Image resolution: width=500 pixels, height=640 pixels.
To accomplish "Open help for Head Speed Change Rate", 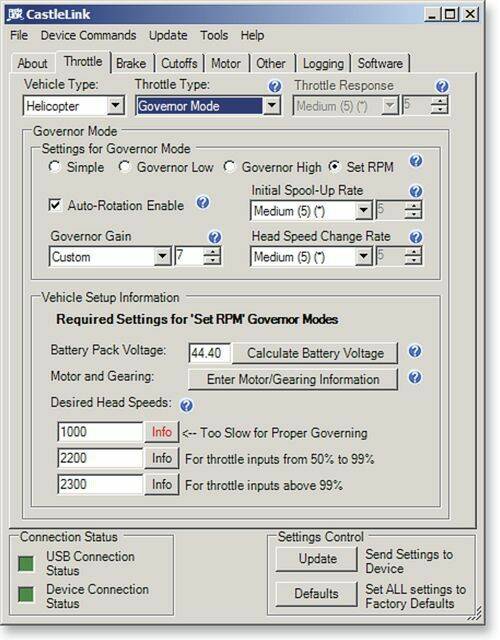I will pos(416,237).
